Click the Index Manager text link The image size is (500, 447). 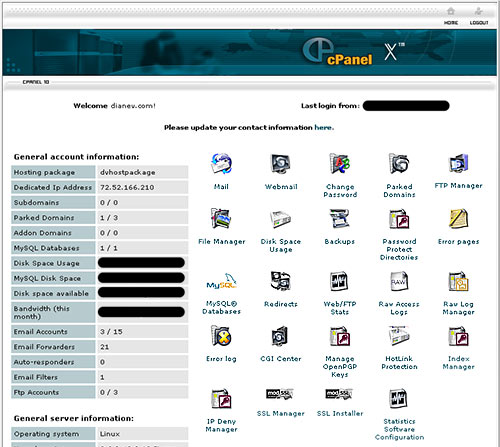pos(458,363)
